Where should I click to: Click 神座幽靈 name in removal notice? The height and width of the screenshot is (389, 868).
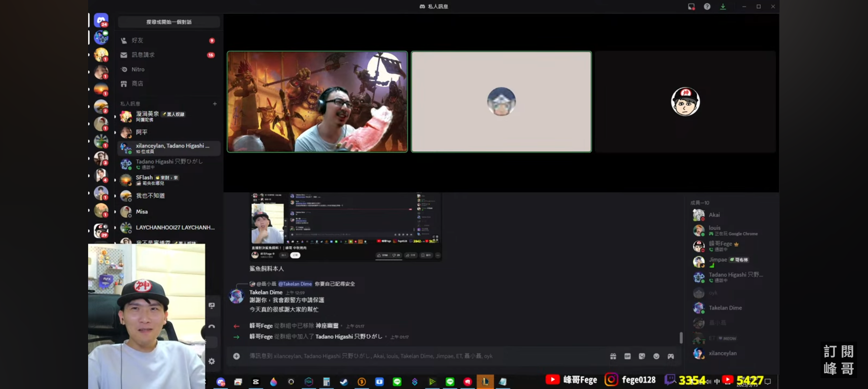(327, 325)
